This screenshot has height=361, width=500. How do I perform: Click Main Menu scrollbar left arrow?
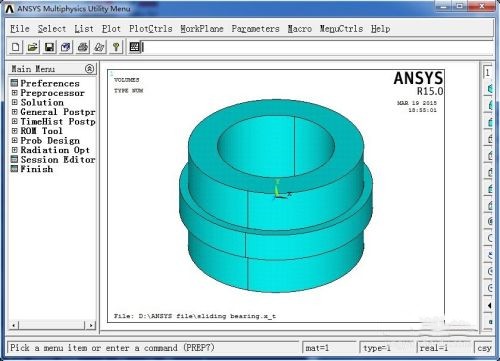(x=14, y=325)
